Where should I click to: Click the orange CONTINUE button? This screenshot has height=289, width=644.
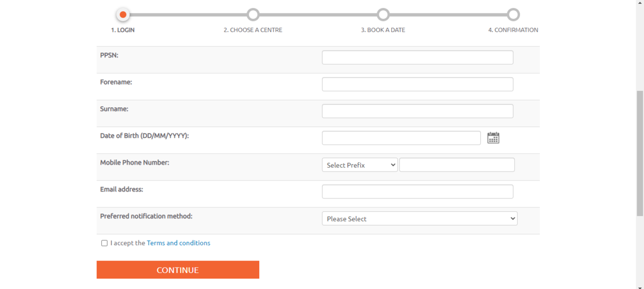[178, 270]
